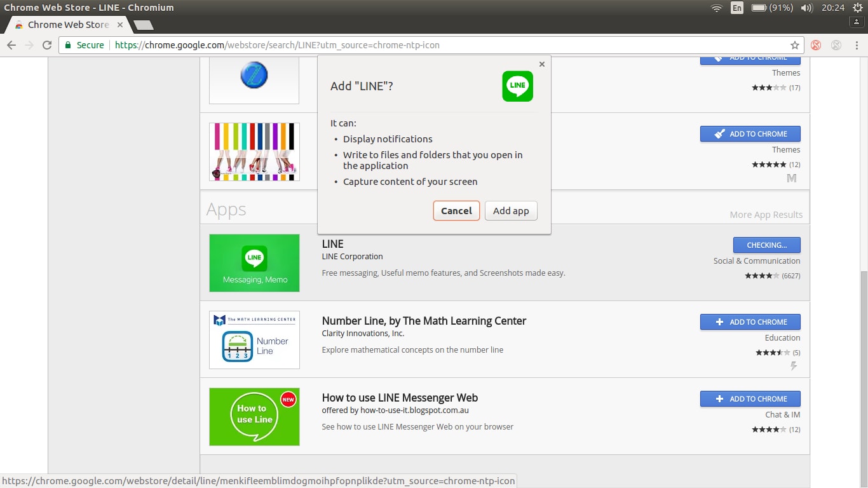Add How to use LINE Messenger Web
This screenshot has height=488, width=868.
point(750,399)
